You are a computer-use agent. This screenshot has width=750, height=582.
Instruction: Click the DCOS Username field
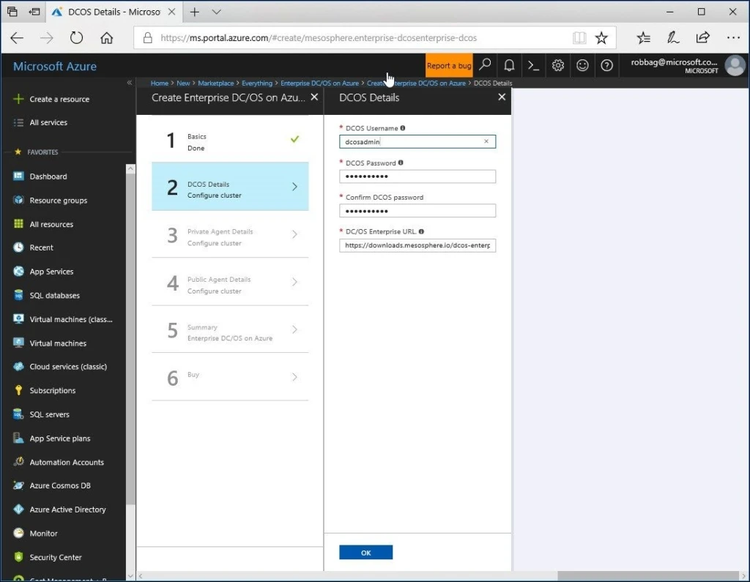[411, 142]
